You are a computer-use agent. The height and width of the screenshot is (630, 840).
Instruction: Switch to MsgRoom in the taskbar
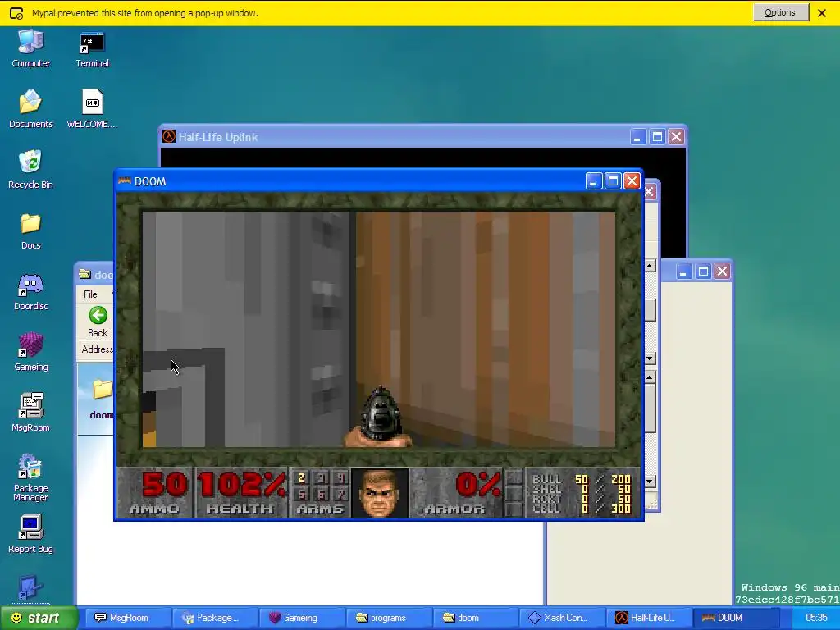[129, 618]
